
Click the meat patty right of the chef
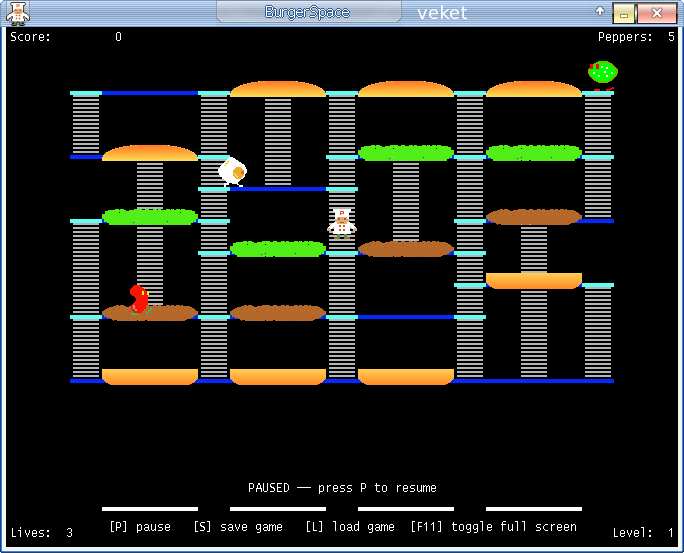pyautogui.click(x=406, y=249)
